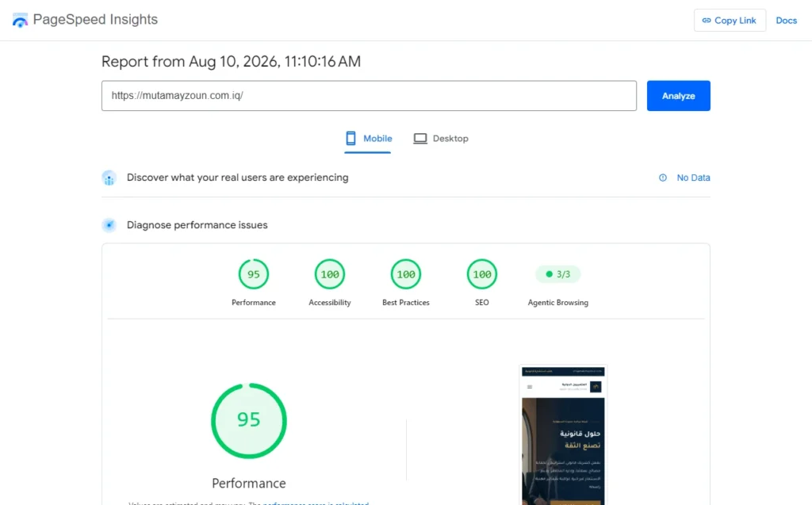Click the No Data info icon
The height and width of the screenshot is (505, 812).
(x=662, y=178)
